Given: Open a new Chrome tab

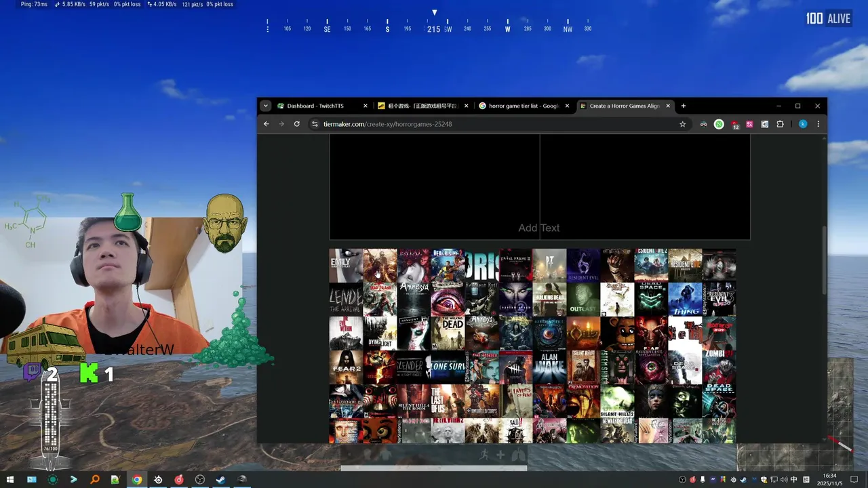Looking at the screenshot, I should tap(684, 106).
